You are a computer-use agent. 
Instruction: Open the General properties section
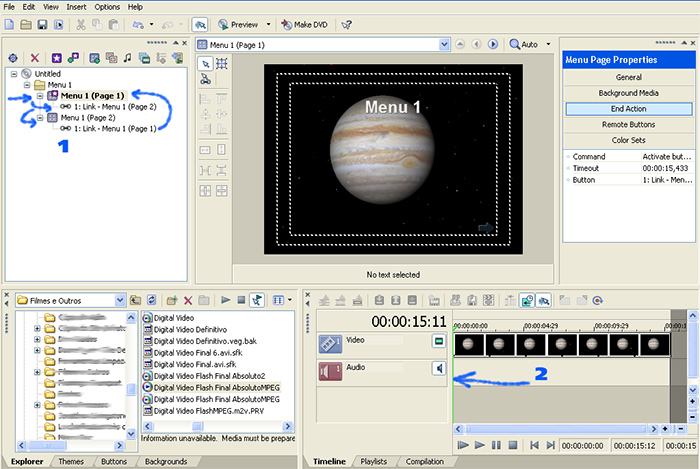pyautogui.click(x=629, y=77)
